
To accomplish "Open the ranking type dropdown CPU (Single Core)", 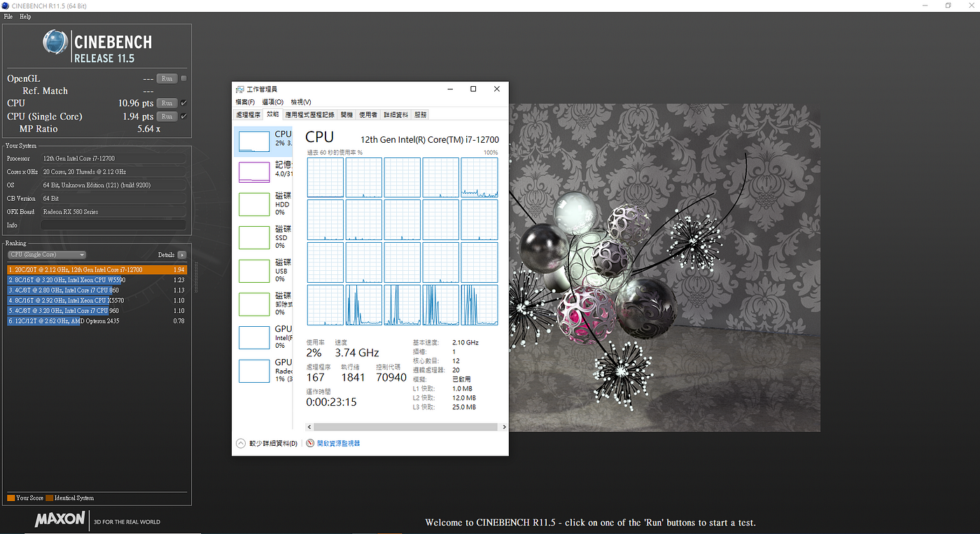I will 47,255.
